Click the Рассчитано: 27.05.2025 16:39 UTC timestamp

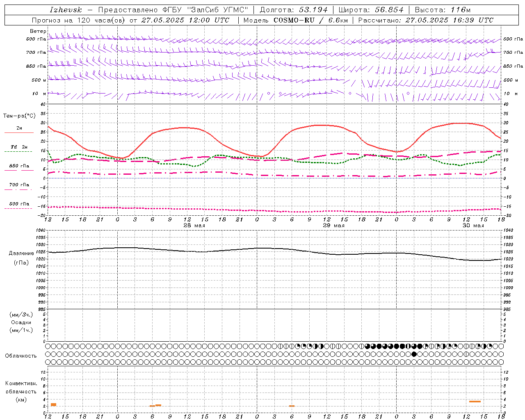pos(426,20)
